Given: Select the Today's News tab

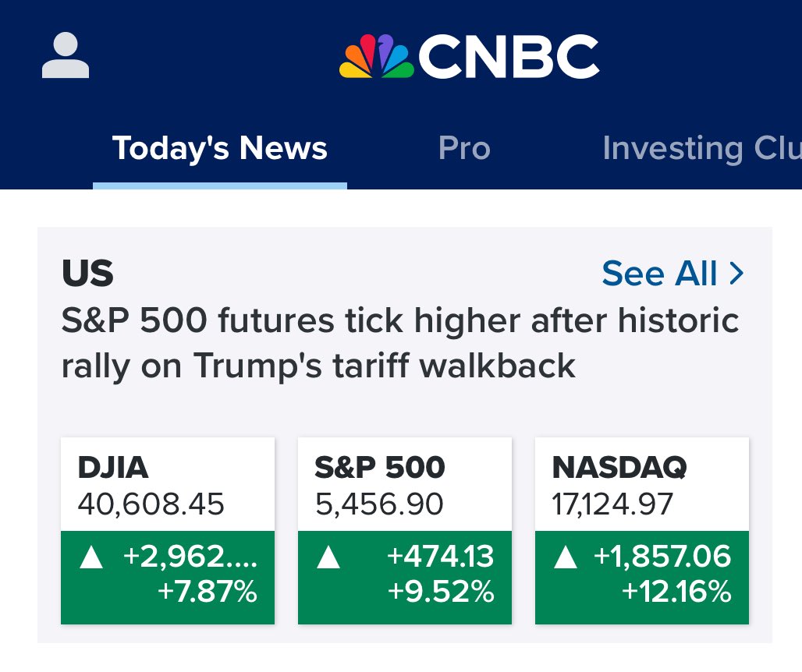Looking at the screenshot, I should click(x=220, y=148).
